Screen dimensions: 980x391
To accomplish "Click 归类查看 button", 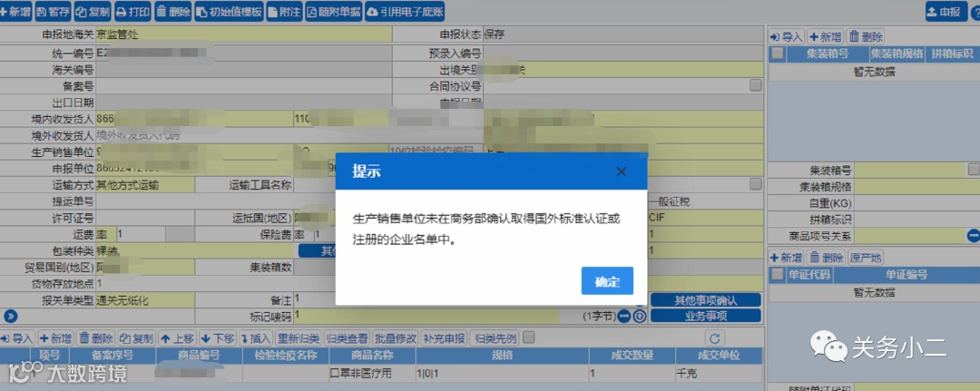I will (347, 338).
